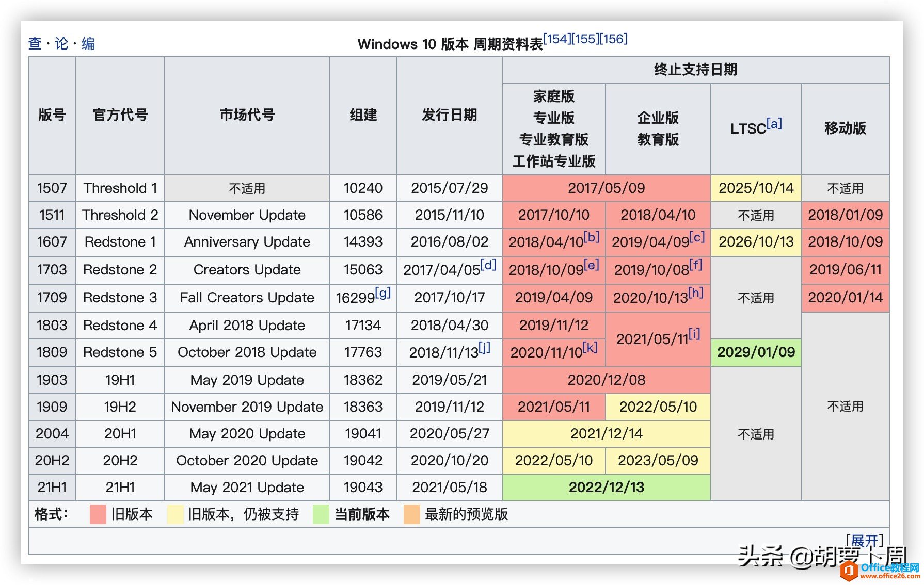Click build number 19043
The width and height of the screenshot is (924, 585).
(363, 488)
